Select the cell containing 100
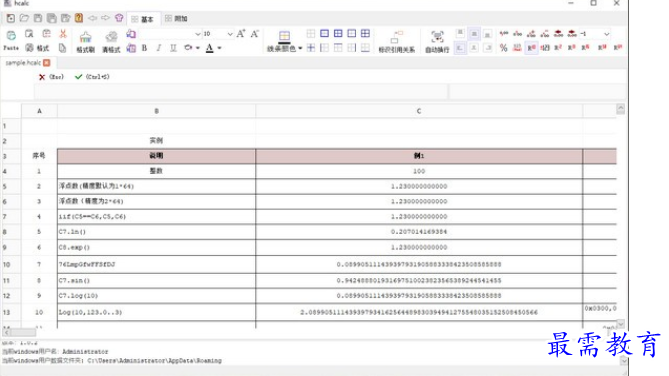The width and height of the screenshot is (669, 376). click(419, 171)
